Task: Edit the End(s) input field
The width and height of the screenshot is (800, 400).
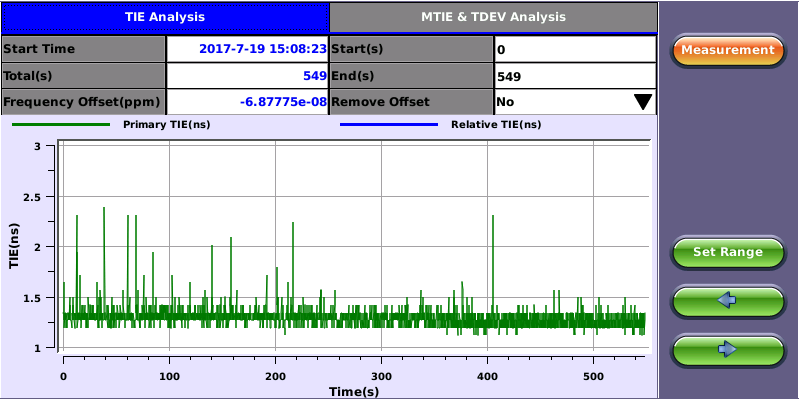Action: [x=575, y=76]
